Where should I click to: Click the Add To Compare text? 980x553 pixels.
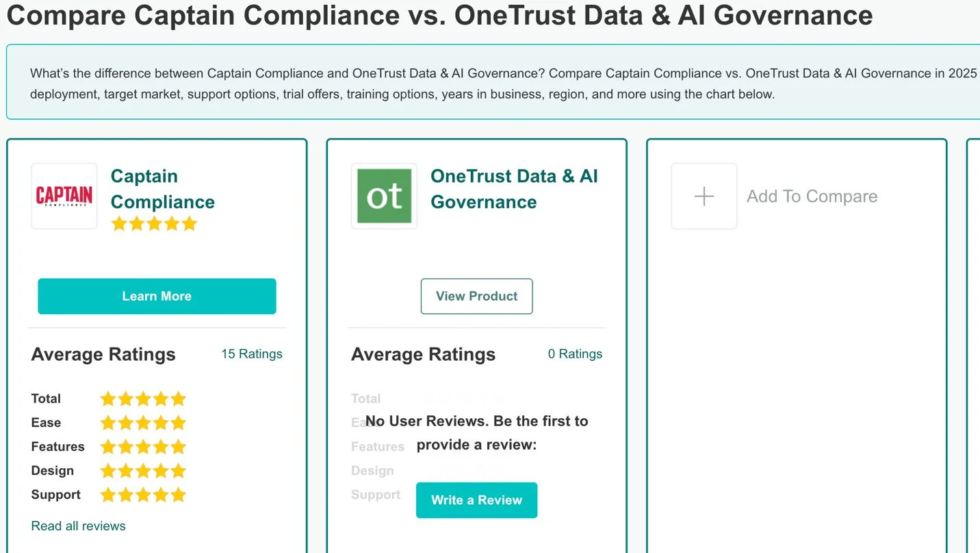click(x=812, y=196)
